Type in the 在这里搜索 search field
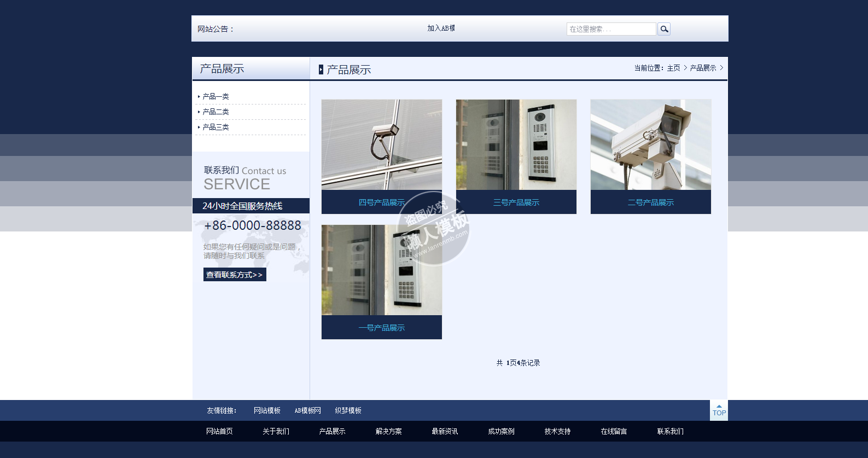 (610, 29)
